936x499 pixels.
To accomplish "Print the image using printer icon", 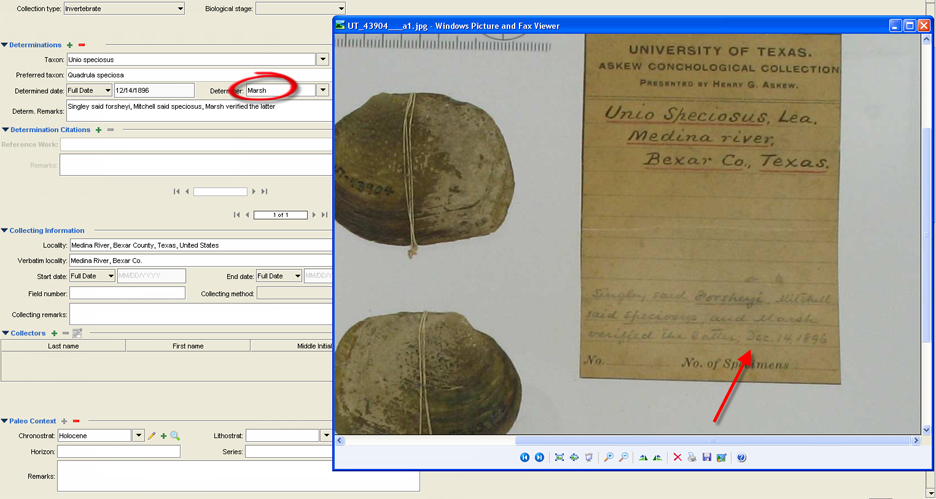I will tap(692, 457).
